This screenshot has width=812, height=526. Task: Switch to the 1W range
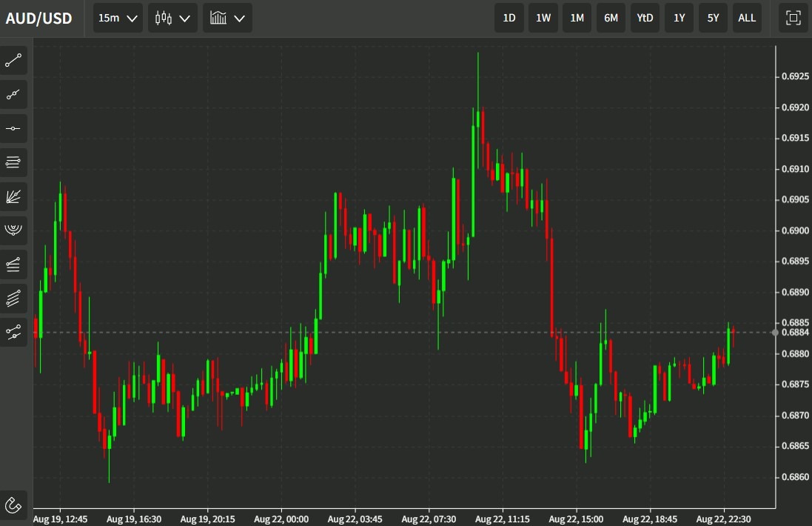(543, 18)
